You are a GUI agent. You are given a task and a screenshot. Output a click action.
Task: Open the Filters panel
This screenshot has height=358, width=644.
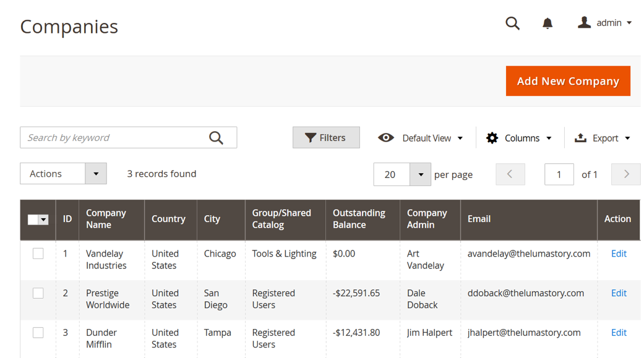(326, 138)
